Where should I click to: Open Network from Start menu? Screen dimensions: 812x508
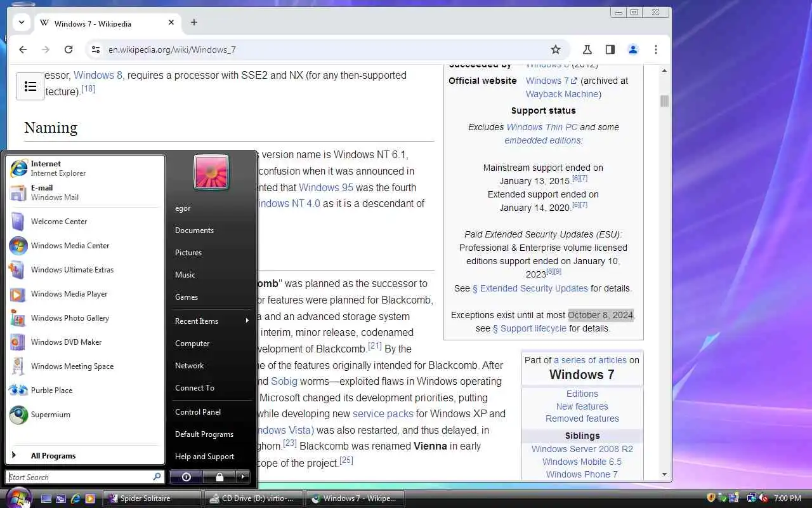coord(211,366)
